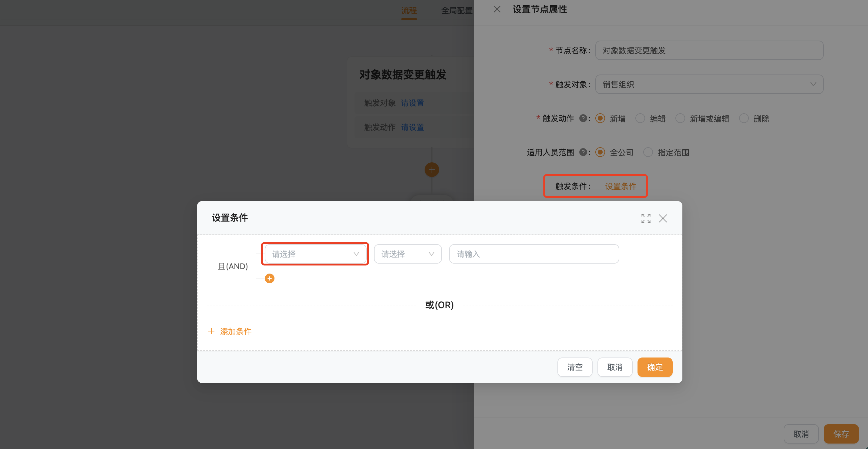Image resolution: width=868 pixels, height=449 pixels.
Task: Click the orange plus to add an AND condition
Action: pos(270,278)
